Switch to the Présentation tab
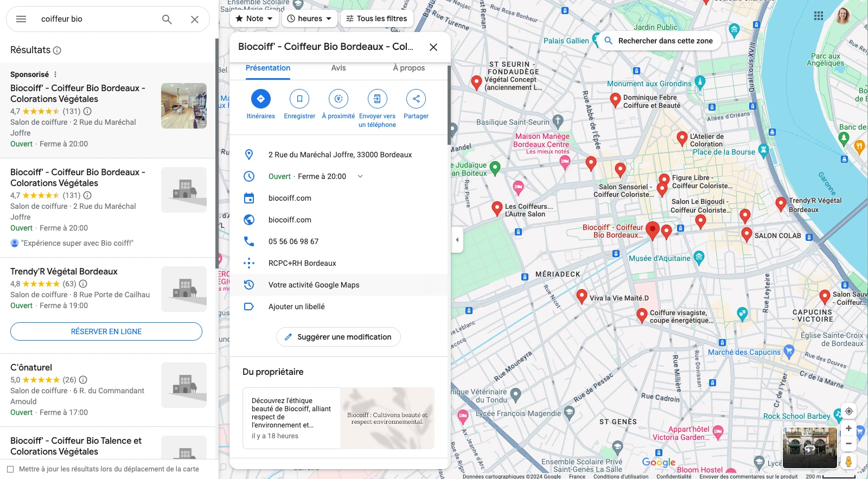The height and width of the screenshot is (479, 868). (268, 68)
